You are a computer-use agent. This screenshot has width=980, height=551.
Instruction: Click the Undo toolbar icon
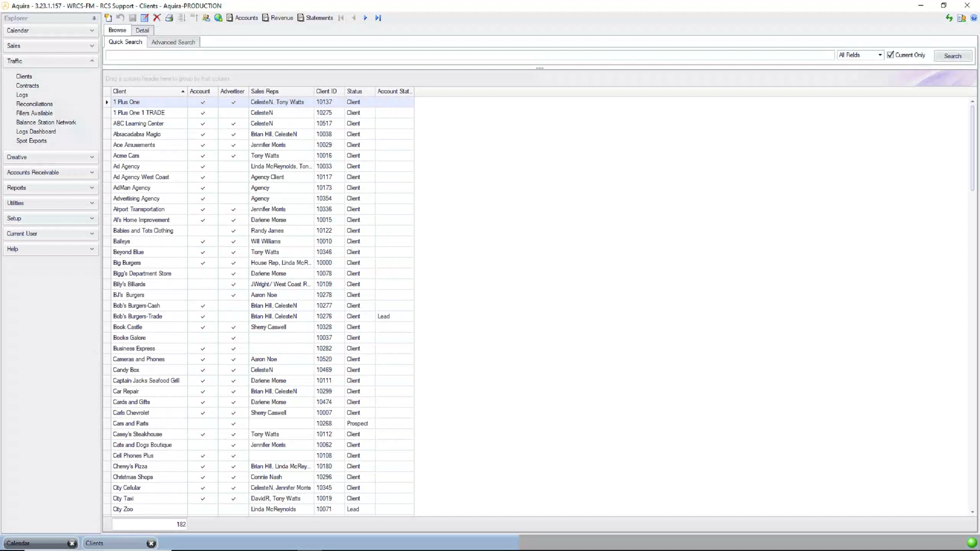pyautogui.click(x=121, y=18)
